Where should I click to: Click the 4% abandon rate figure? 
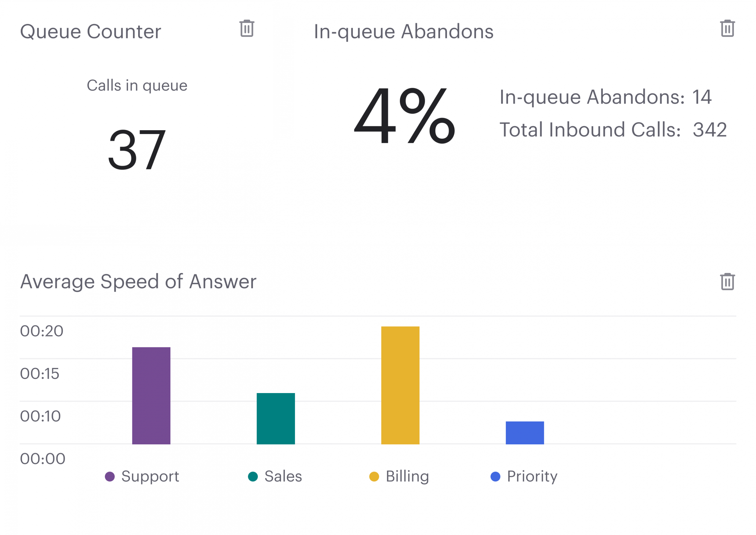coord(404,115)
